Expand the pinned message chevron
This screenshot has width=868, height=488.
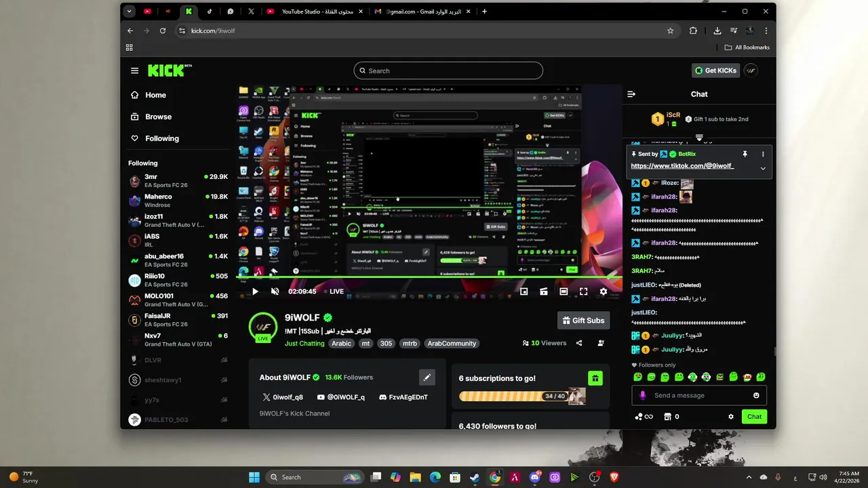(x=763, y=168)
